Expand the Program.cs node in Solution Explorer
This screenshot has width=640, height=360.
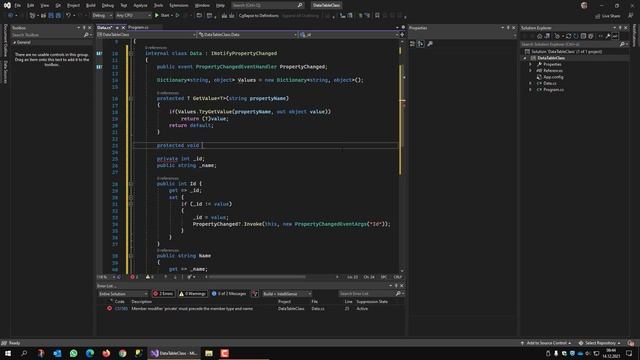coord(531,90)
